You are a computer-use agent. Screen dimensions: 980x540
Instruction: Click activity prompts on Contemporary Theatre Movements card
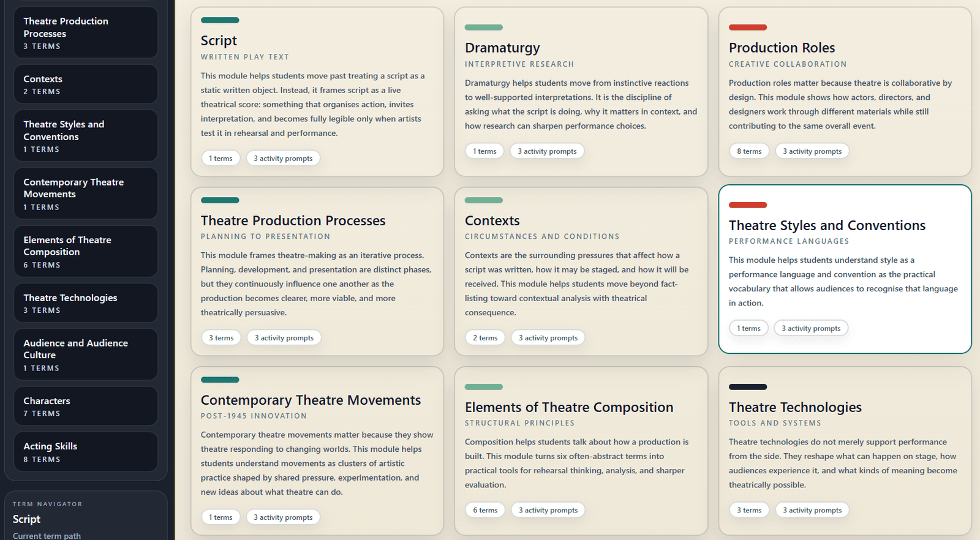click(283, 517)
